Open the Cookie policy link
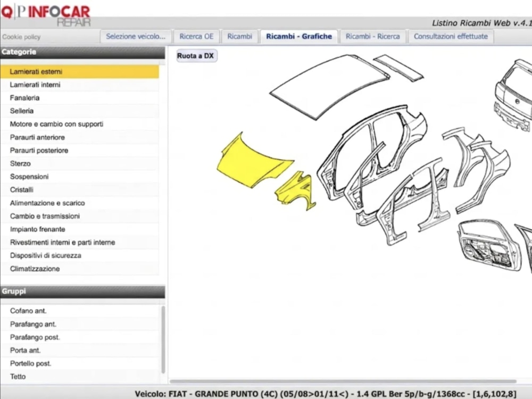532x399 pixels. [21, 37]
